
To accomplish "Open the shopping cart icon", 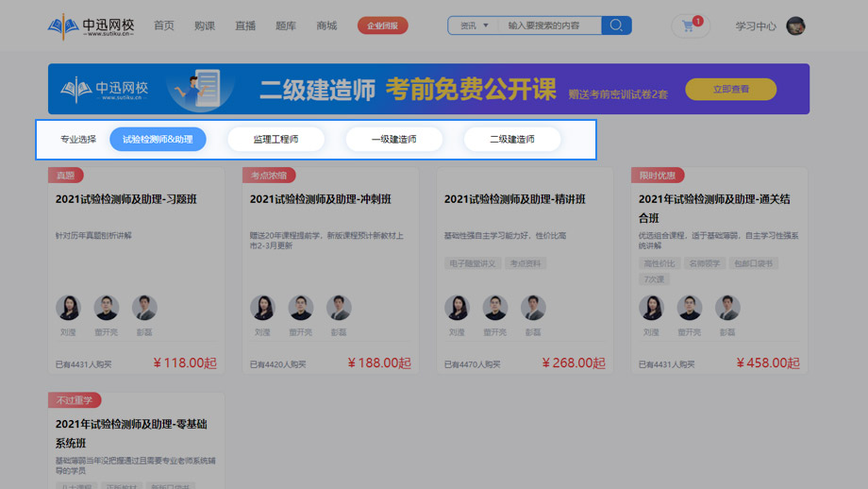I will [688, 26].
